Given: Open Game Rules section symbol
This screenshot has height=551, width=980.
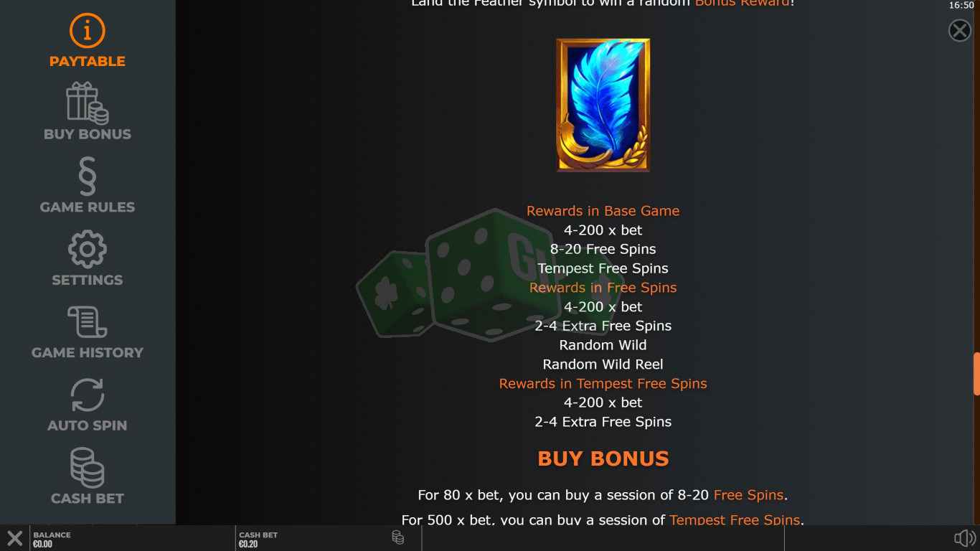Looking at the screenshot, I should pyautogui.click(x=88, y=176).
